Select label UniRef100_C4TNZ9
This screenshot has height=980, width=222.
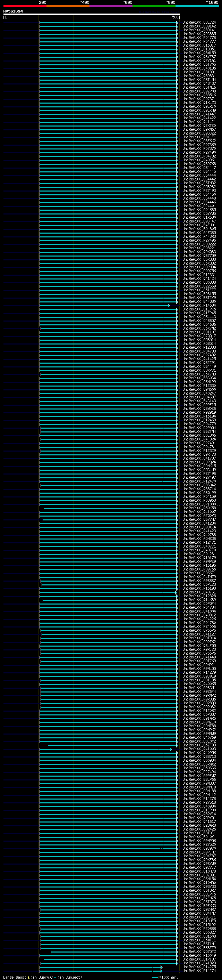tap(199, 577)
